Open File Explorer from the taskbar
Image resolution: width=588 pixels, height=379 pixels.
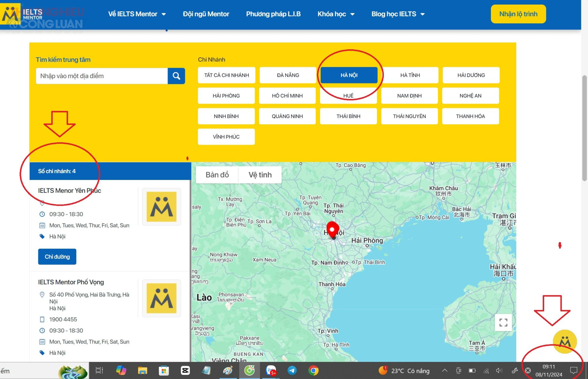pos(142,370)
